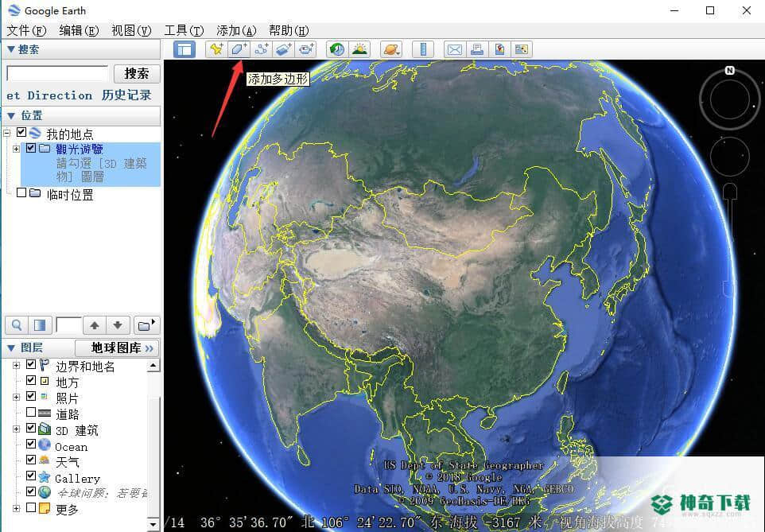Select the add placemark pin tool
The width and height of the screenshot is (765, 532).
pos(216,49)
